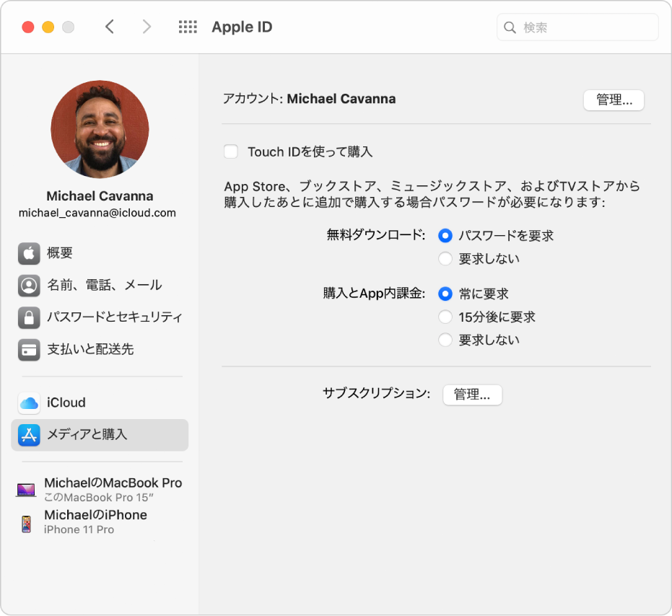Open the show all preferences grid icon
672x616 pixels.
(x=187, y=27)
